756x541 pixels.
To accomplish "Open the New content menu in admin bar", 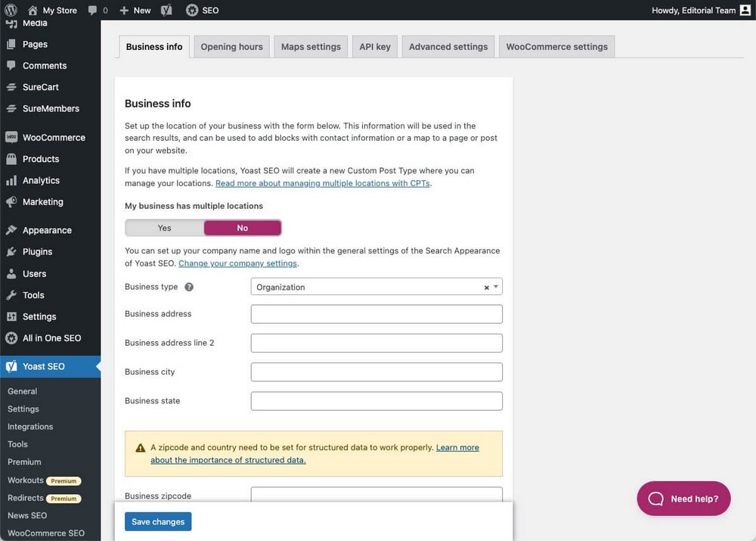I will 135,10.
